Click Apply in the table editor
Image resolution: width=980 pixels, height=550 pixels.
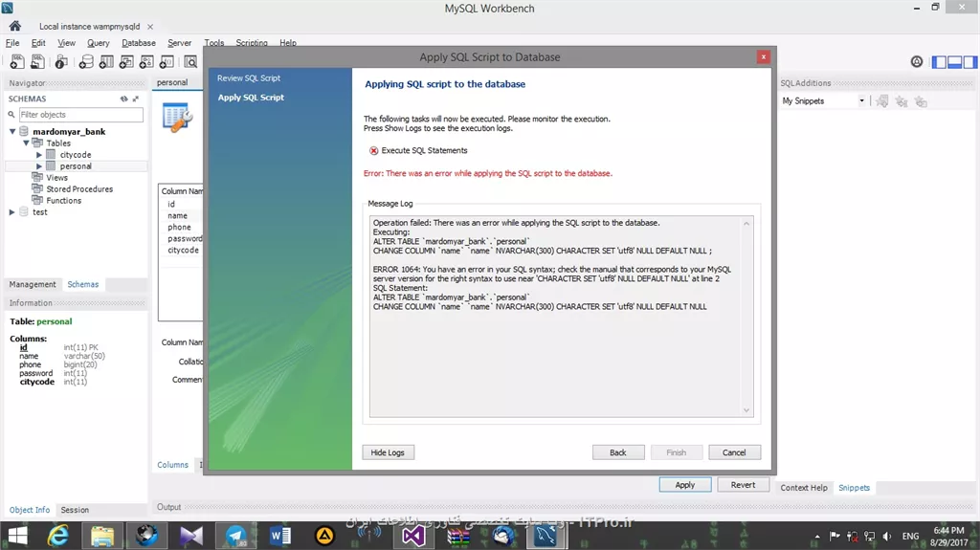(685, 484)
